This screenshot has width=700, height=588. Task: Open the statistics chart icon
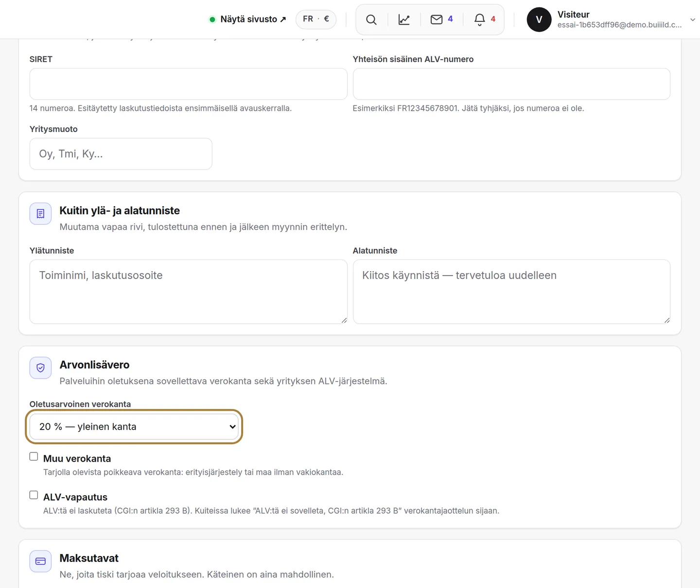click(404, 19)
